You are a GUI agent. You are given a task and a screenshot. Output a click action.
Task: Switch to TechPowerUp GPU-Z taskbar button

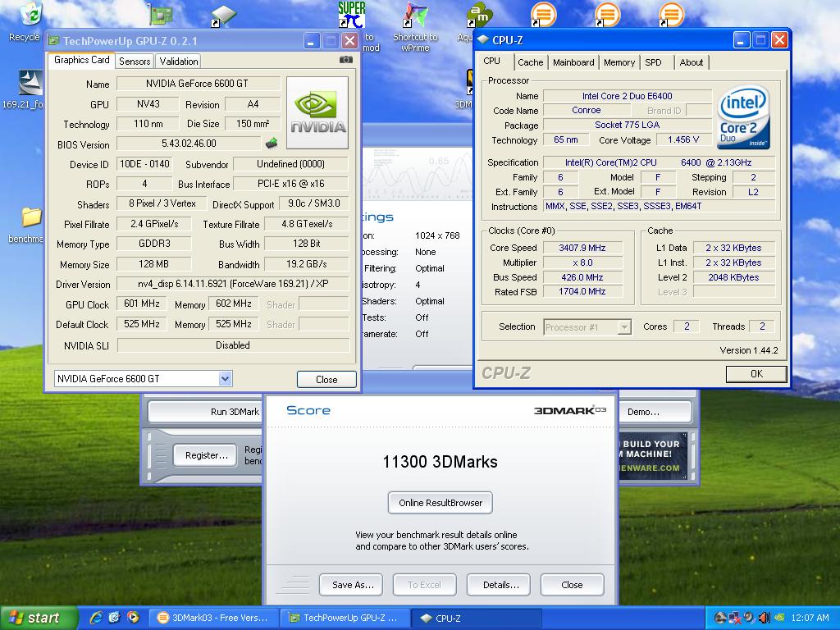(x=345, y=618)
